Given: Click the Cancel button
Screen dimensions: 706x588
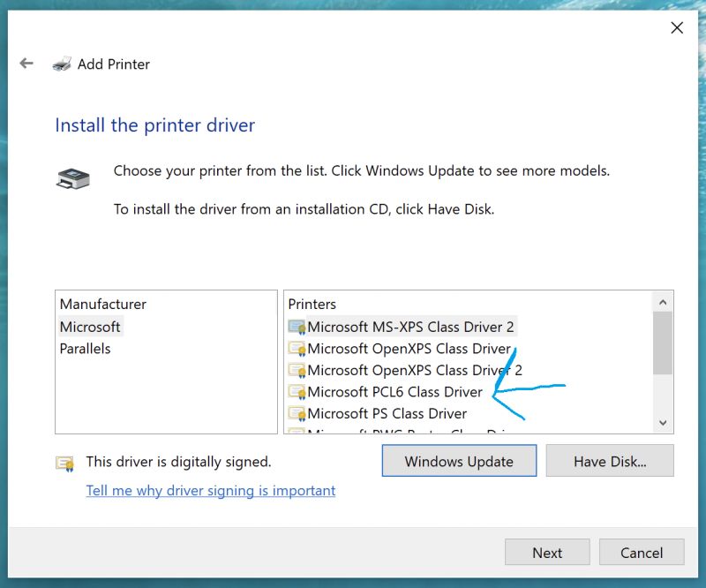Looking at the screenshot, I should pos(642,552).
